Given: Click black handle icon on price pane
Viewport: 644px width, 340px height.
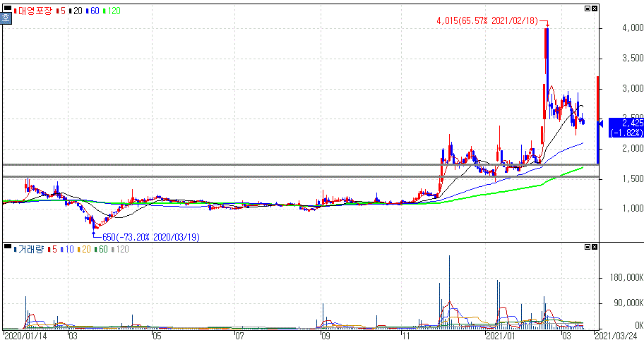Looking at the screenshot, I should coord(7,8).
